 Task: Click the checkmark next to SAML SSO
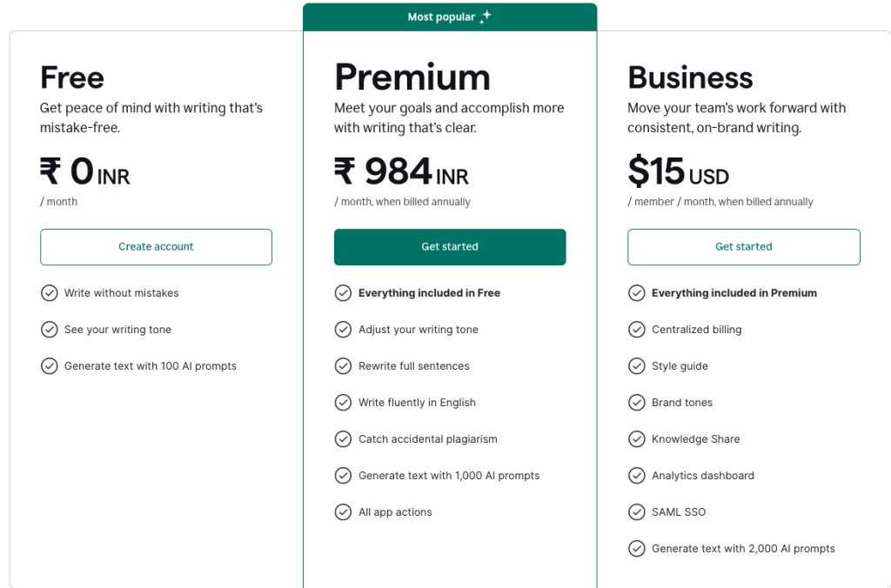[637, 512]
